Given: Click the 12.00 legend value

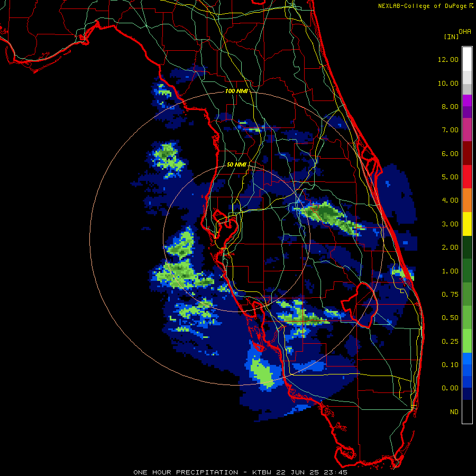Looking at the screenshot, I should (448, 59).
